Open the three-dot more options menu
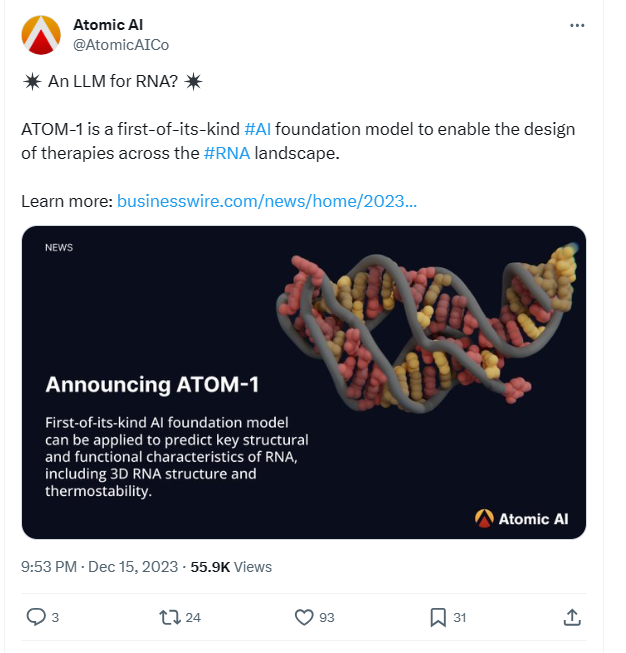Image resolution: width=626 pixels, height=653 pixels. [x=577, y=25]
